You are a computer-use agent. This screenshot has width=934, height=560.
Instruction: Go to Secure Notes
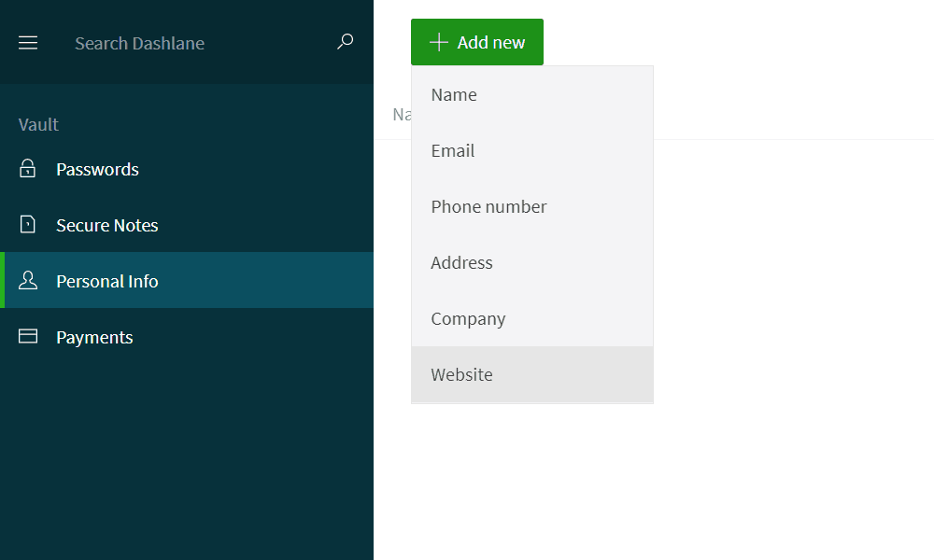[187, 225]
